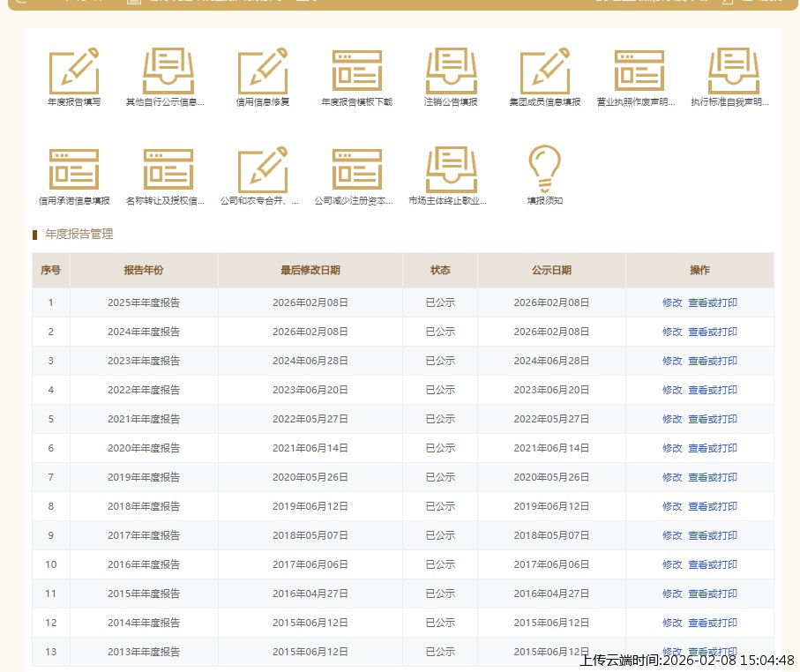This screenshot has height=672, width=800.
Task: Open the 信用信息修复 icon
Action: [263, 71]
